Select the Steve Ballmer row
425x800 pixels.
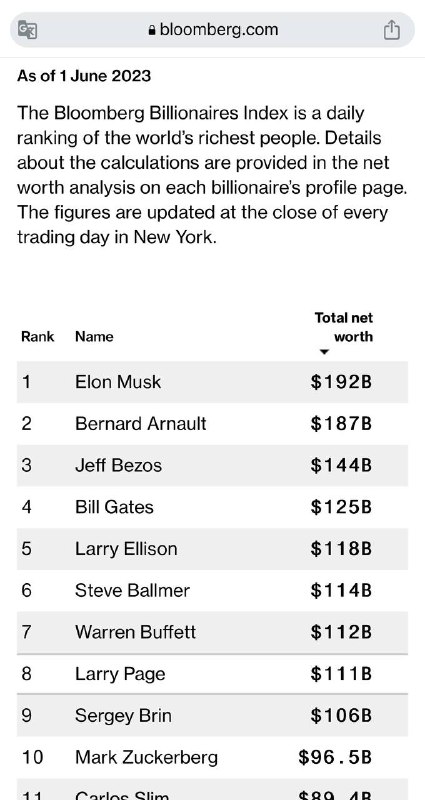pyautogui.click(x=212, y=591)
